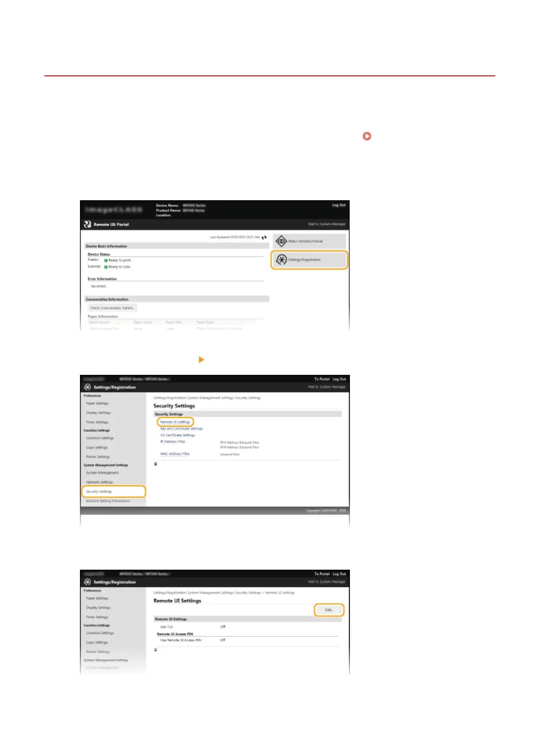Select Common Settings in the Security Settings page sidebar
The image size is (535, 756).
tap(100, 438)
